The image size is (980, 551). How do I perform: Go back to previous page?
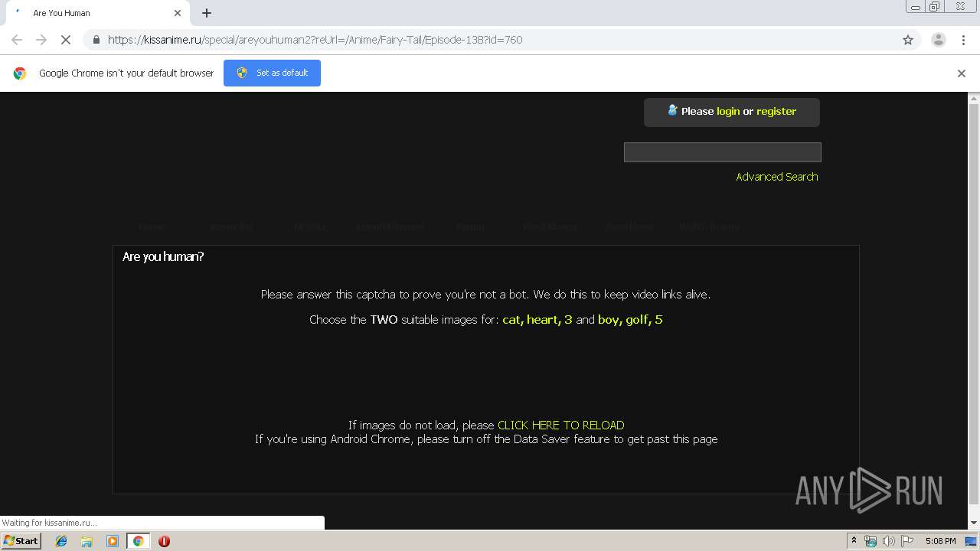pyautogui.click(x=17, y=40)
